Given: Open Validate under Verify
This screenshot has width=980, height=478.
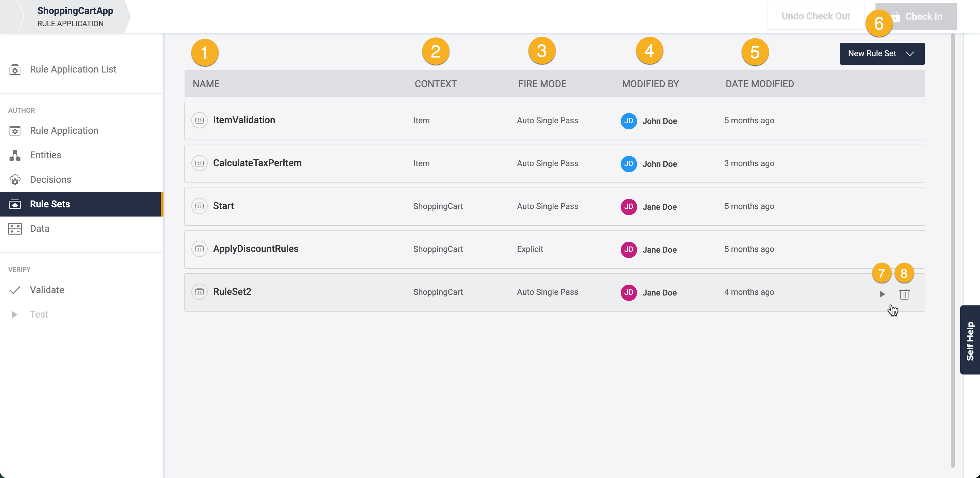Looking at the screenshot, I should coord(47,290).
